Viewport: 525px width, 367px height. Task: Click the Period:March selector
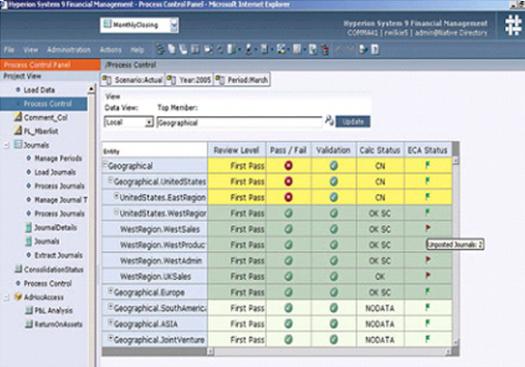point(242,80)
